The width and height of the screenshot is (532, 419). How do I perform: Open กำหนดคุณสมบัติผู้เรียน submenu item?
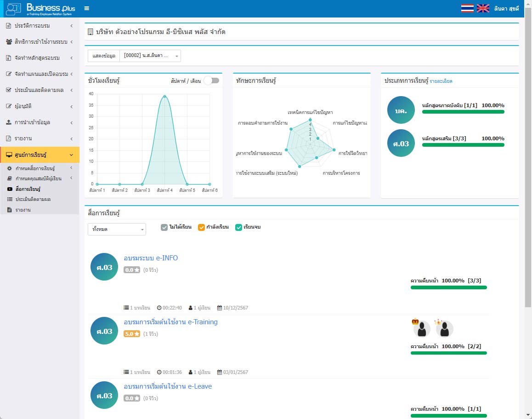tap(40, 178)
